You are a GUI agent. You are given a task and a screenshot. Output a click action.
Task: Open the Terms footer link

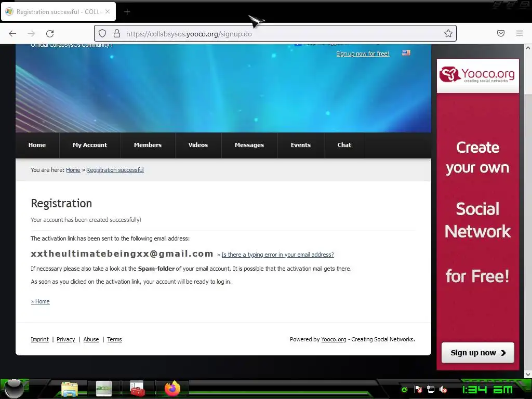[x=115, y=339]
